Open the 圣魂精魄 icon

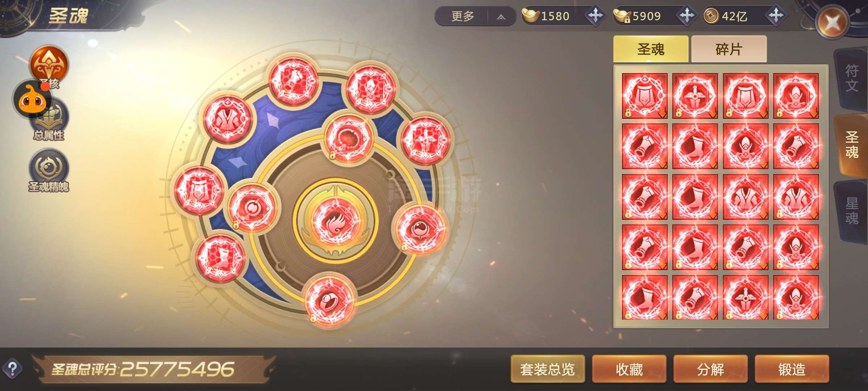coord(49,170)
